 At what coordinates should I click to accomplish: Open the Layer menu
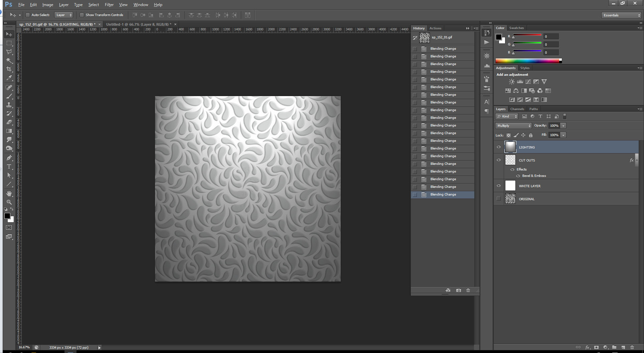click(63, 5)
